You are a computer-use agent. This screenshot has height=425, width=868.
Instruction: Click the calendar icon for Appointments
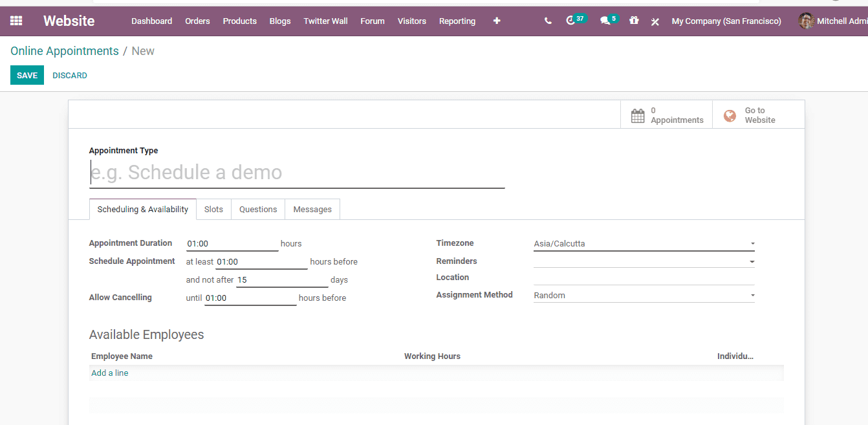(x=638, y=116)
